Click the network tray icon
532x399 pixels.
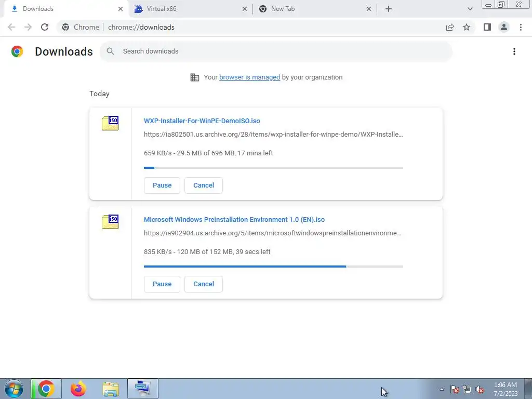click(467, 389)
